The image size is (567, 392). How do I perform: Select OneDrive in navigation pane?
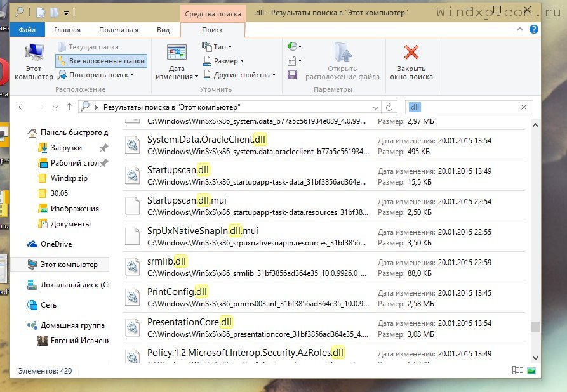tap(50, 244)
